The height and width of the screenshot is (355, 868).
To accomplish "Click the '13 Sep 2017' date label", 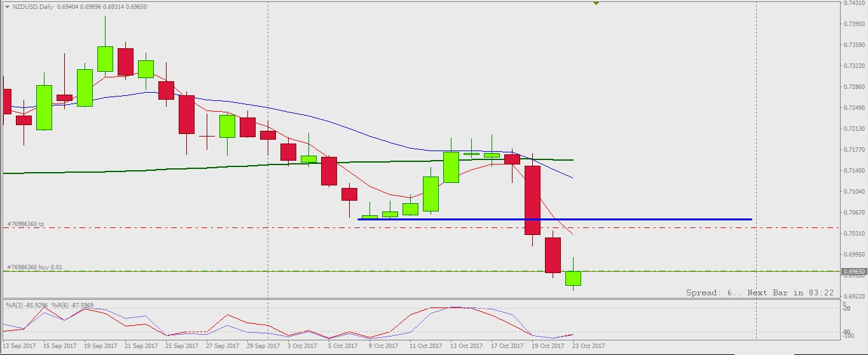I will (18, 346).
